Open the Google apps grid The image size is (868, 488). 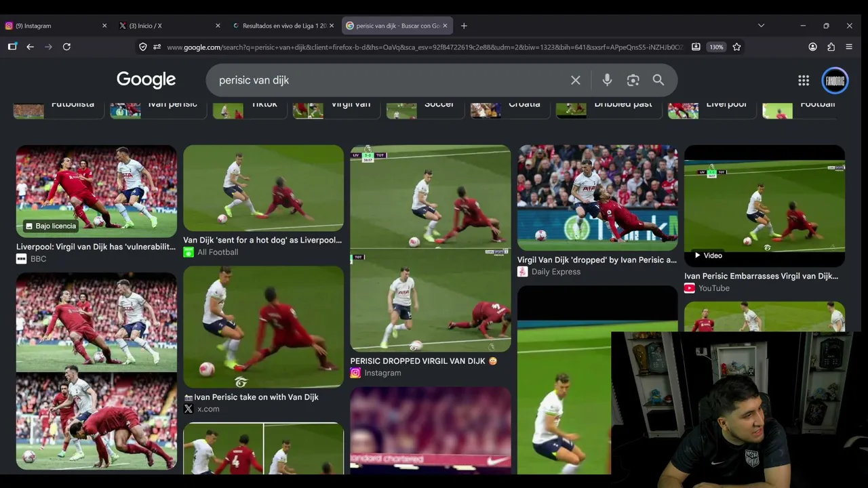pyautogui.click(x=804, y=81)
